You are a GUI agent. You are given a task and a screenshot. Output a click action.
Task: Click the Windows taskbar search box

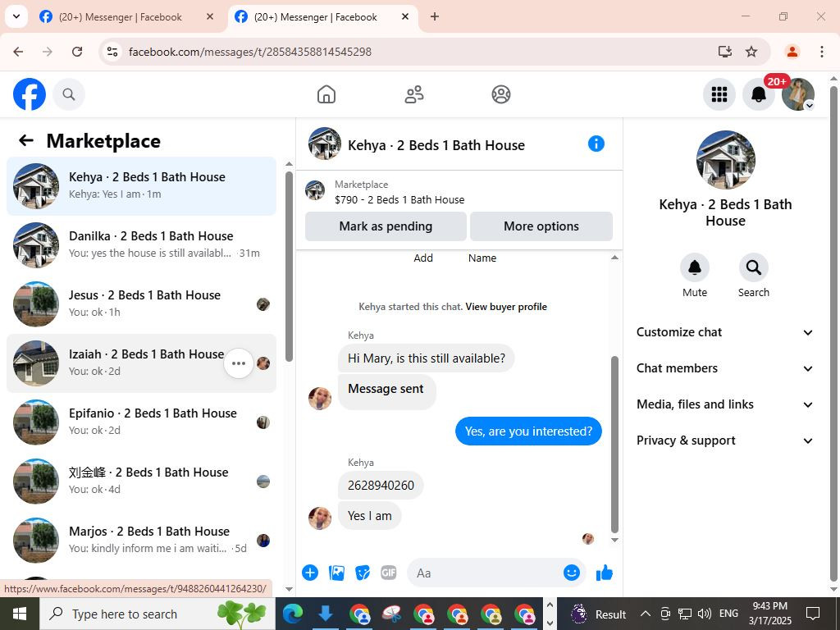coord(157,614)
